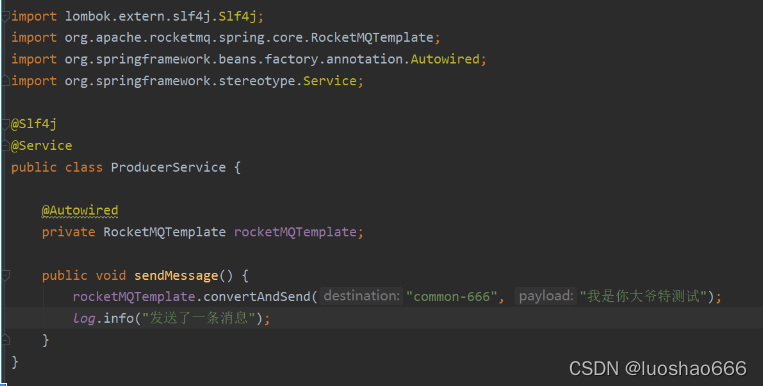Click Service in the stereotype import line
763x386 pixels.
tap(330, 81)
